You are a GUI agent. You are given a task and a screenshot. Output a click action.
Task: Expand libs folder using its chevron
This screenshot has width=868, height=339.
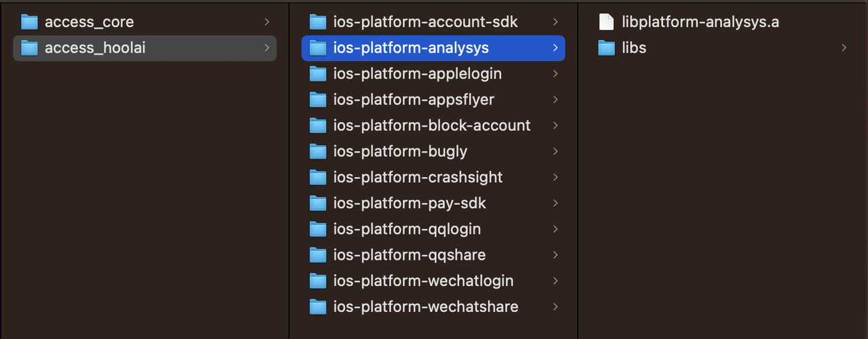[844, 47]
